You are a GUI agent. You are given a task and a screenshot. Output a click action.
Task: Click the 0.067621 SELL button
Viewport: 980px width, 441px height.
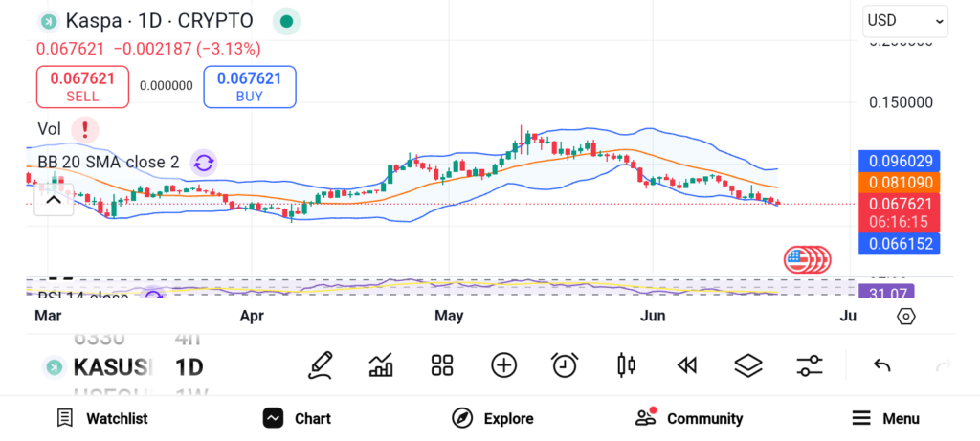tap(82, 87)
